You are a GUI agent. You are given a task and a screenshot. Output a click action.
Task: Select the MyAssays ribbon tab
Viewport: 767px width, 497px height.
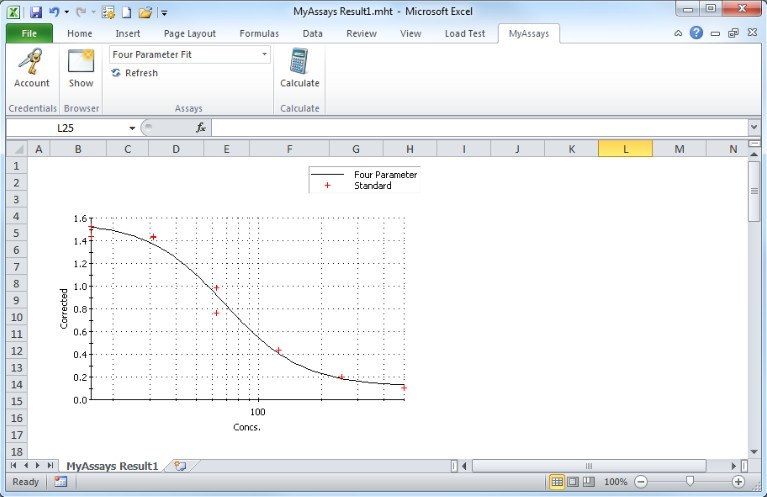pyautogui.click(x=529, y=33)
